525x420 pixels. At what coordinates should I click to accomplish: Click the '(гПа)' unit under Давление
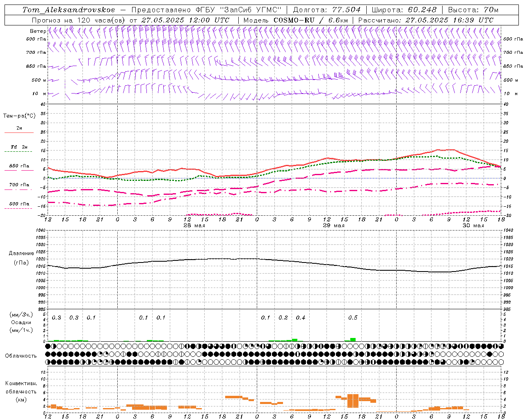(21, 263)
